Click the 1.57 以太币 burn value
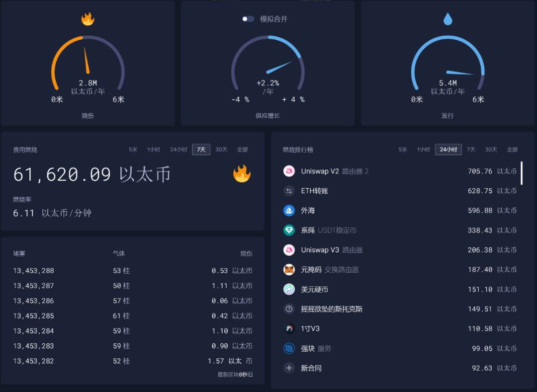This screenshot has height=392, width=537. pyautogui.click(x=230, y=361)
